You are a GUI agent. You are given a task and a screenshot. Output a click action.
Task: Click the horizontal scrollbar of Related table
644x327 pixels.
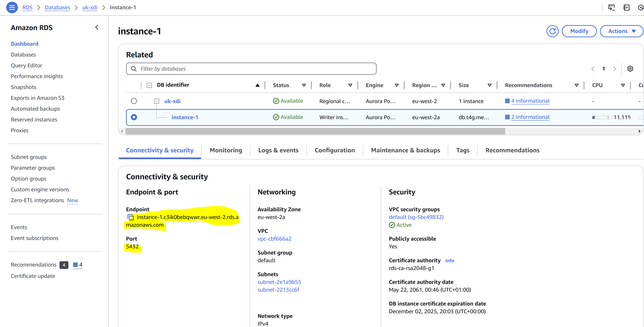tap(315, 131)
